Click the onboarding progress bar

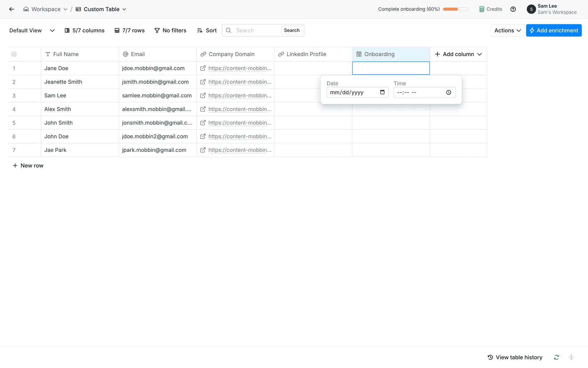455,9
